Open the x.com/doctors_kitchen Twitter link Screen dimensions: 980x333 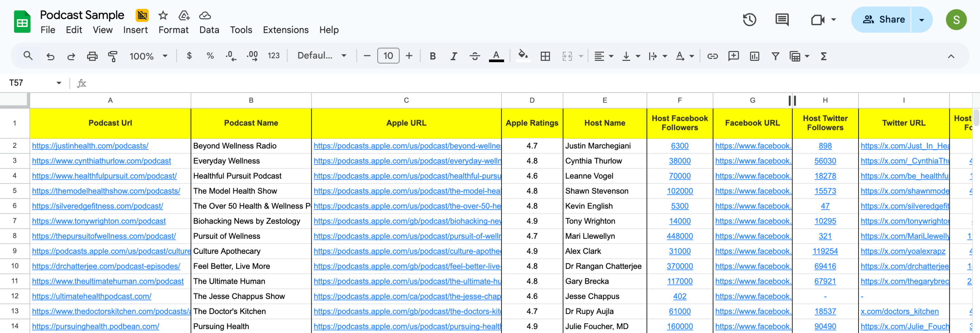899,311
